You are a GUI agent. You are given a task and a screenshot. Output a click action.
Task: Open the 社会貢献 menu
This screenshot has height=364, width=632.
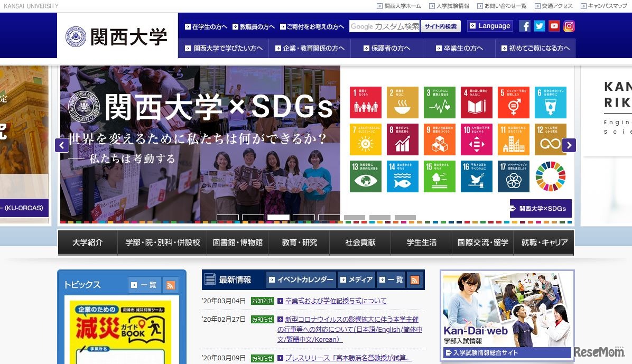pyautogui.click(x=360, y=242)
